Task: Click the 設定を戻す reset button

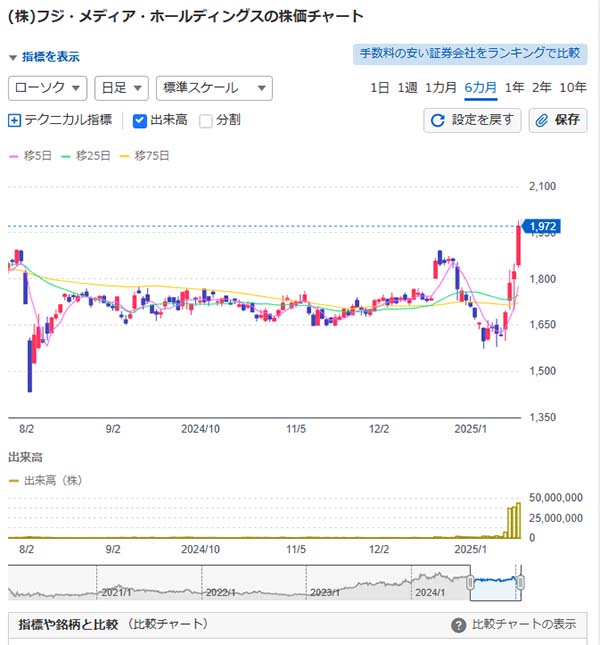Action: pyautogui.click(x=472, y=120)
